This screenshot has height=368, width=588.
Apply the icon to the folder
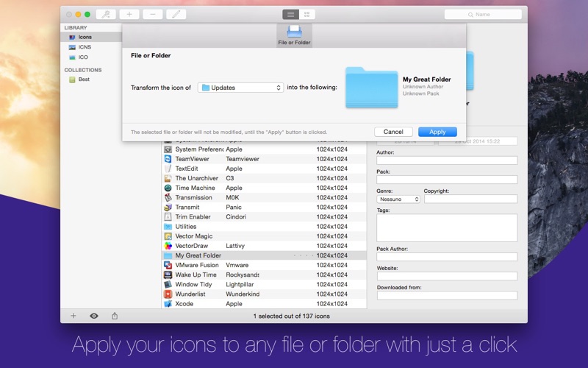point(437,132)
